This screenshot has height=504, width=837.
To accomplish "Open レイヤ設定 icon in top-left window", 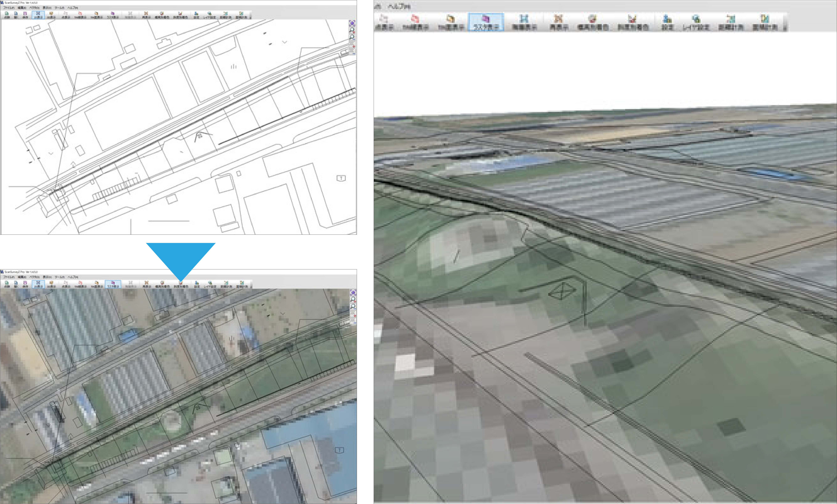I will pos(210,15).
